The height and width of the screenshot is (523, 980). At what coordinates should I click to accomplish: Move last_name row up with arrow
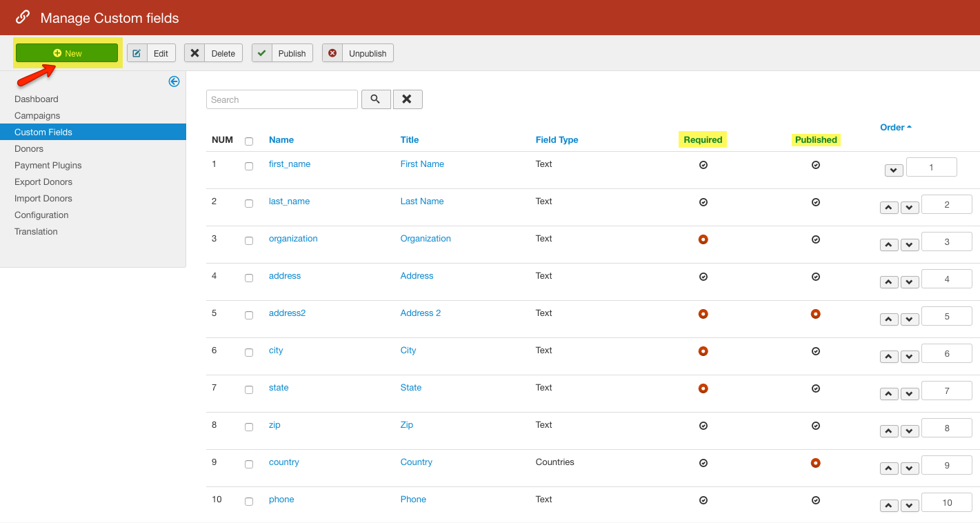[889, 207]
